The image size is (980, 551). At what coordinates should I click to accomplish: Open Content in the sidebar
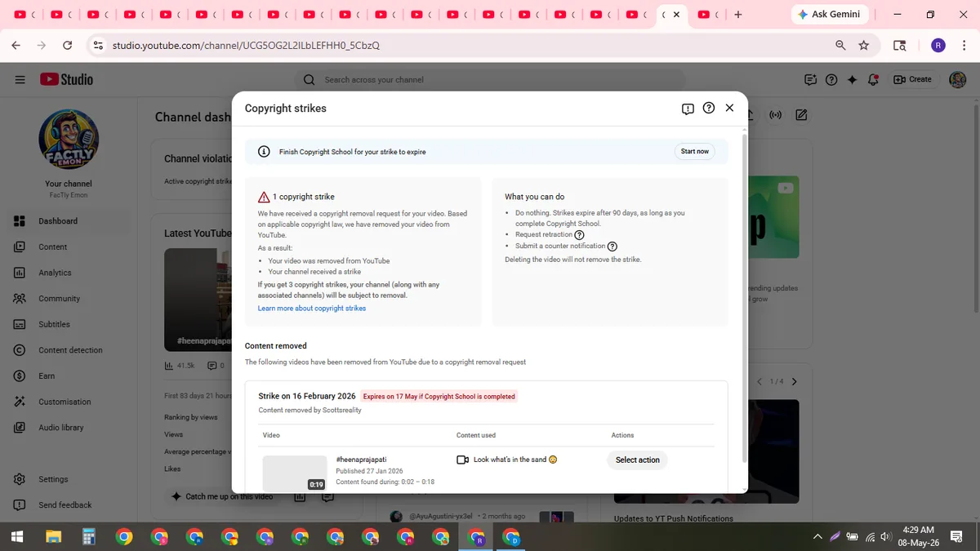point(69,247)
